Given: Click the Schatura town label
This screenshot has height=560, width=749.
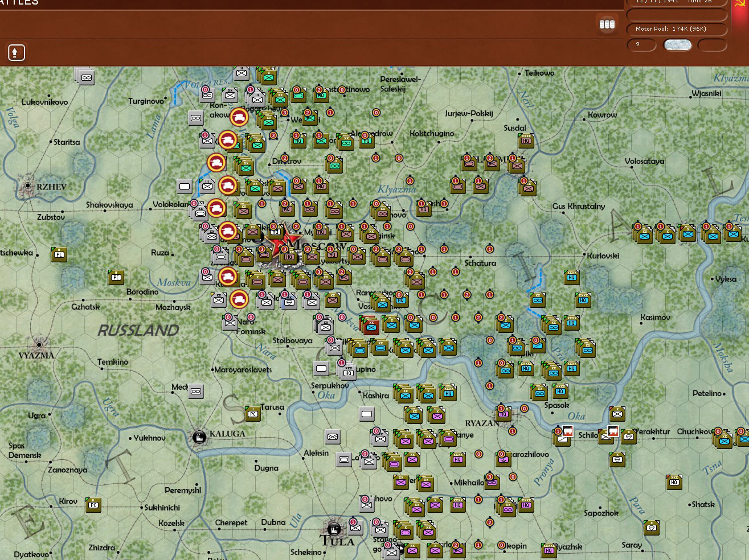Looking at the screenshot, I should (x=480, y=263).
